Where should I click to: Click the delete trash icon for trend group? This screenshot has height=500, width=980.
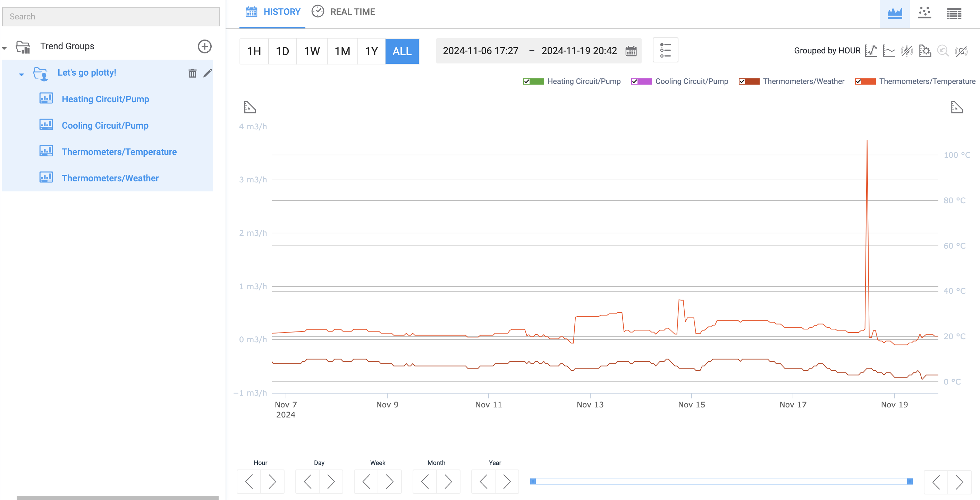tap(192, 73)
